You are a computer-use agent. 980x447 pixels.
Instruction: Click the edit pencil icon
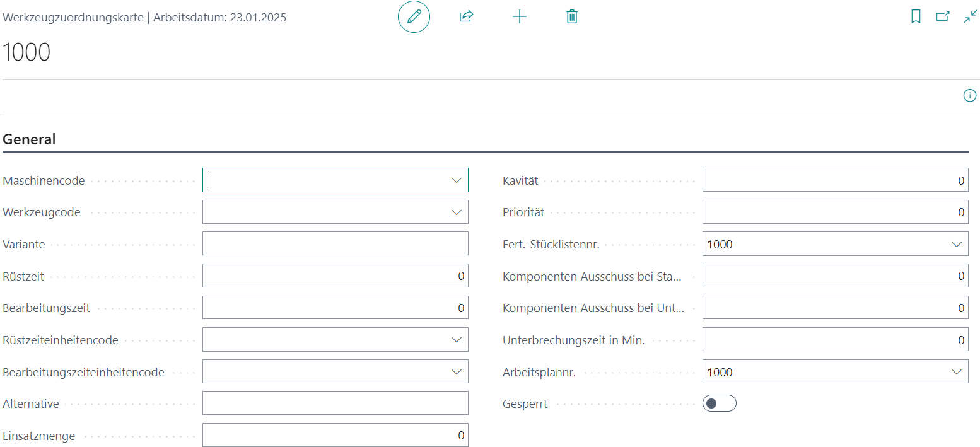tap(414, 17)
